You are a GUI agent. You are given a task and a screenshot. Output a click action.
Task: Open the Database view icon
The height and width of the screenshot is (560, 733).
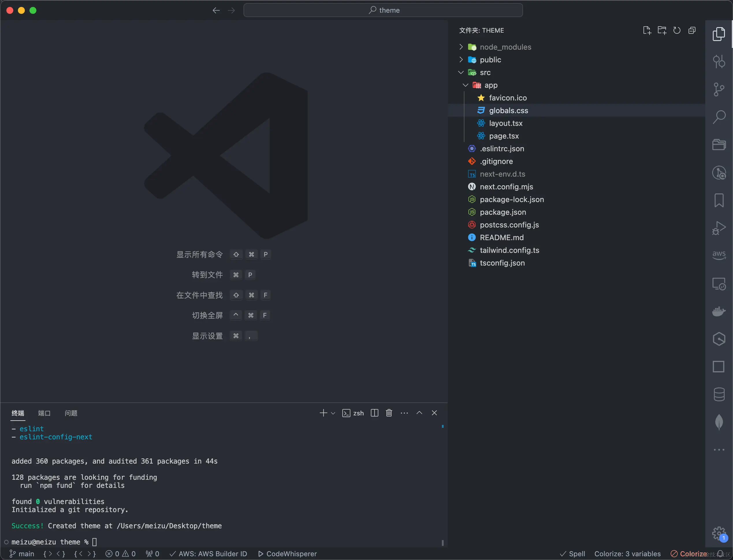(x=719, y=394)
